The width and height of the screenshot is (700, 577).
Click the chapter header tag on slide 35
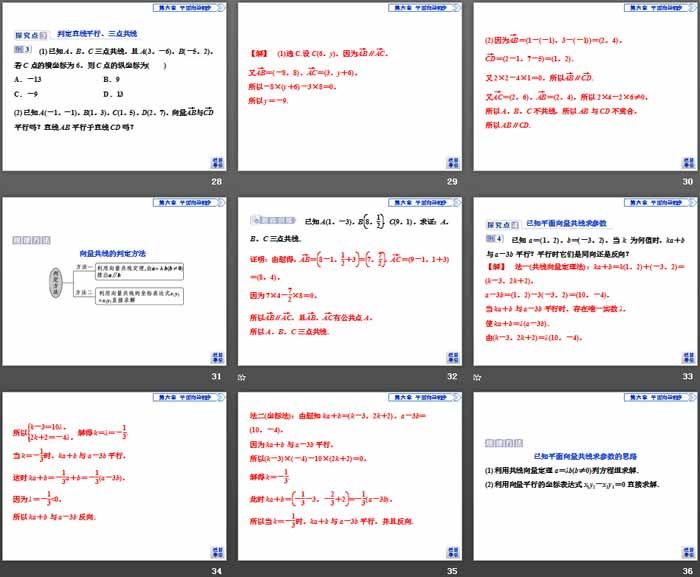pos(424,397)
